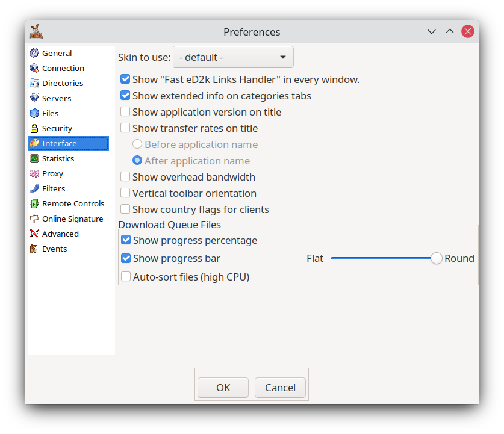Click the Flat label beside slider
504x434 pixels.
pos(315,258)
